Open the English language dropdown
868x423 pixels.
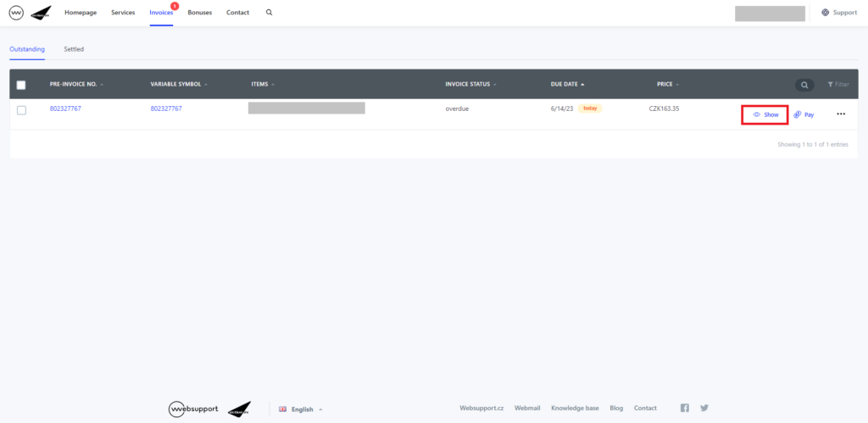[301, 409]
